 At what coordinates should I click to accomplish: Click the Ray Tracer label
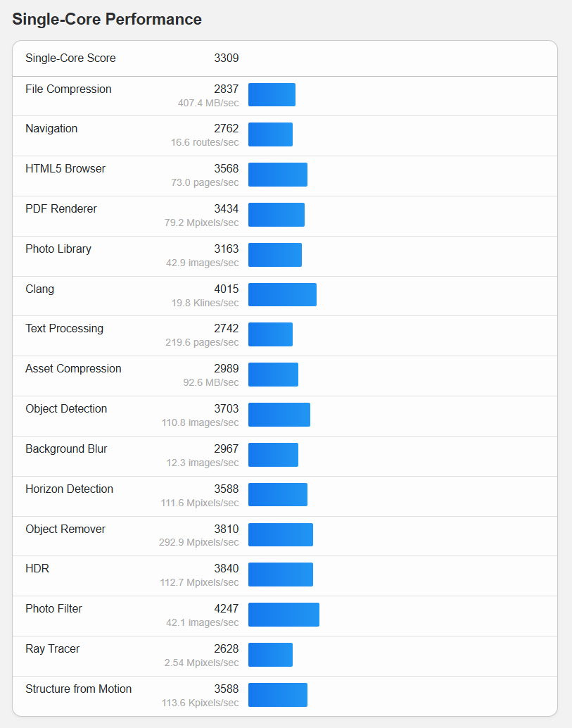(x=53, y=649)
